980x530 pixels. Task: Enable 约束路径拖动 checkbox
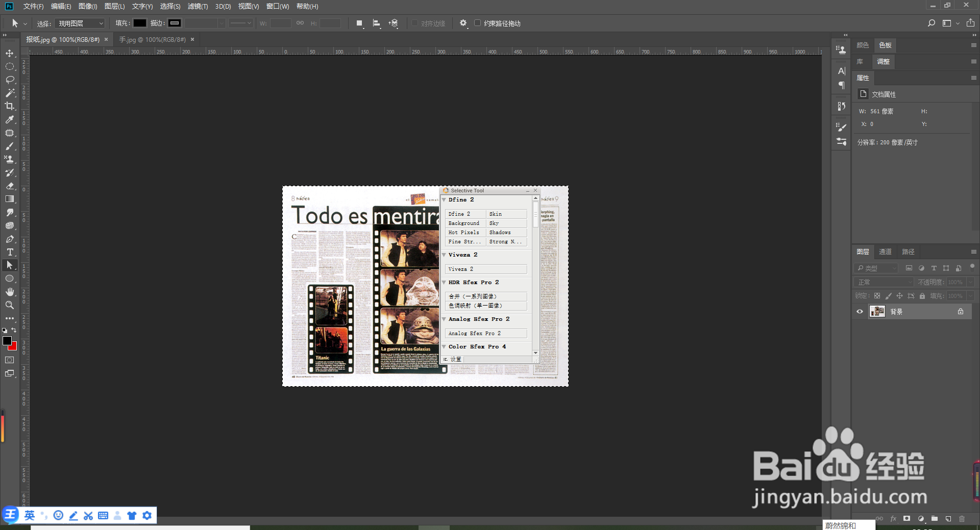point(477,23)
